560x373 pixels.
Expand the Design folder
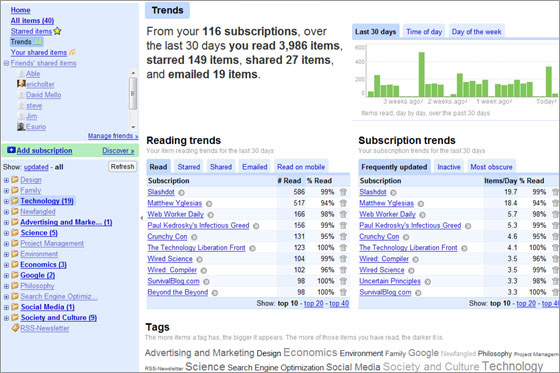pyautogui.click(x=6, y=180)
